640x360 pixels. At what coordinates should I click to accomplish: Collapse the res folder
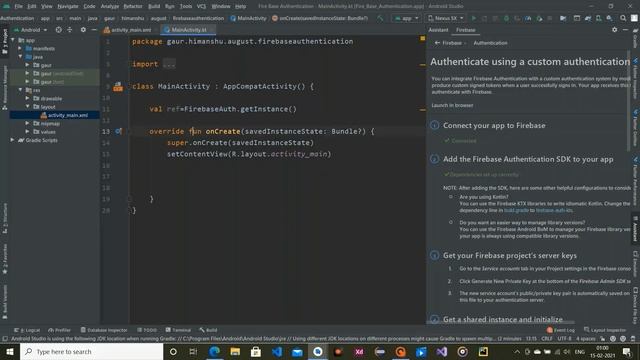[20, 90]
